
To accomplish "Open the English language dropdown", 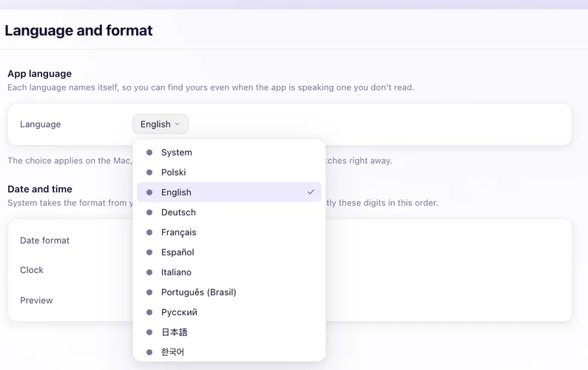I will click(160, 124).
